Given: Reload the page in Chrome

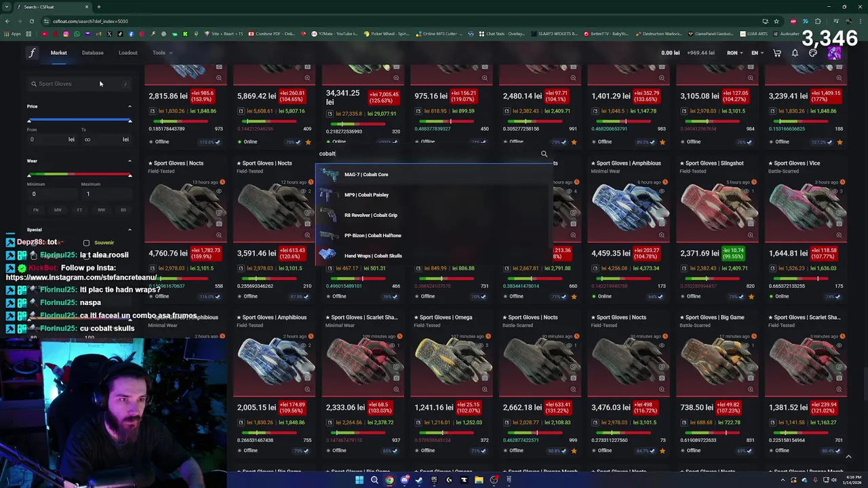Looking at the screenshot, I should pyautogui.click(x=31, y=21).
